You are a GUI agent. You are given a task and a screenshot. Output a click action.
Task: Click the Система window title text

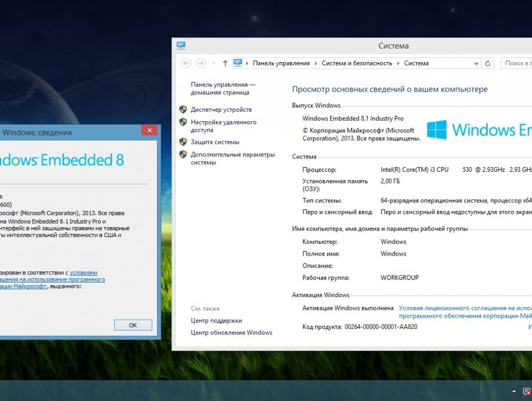393,46
